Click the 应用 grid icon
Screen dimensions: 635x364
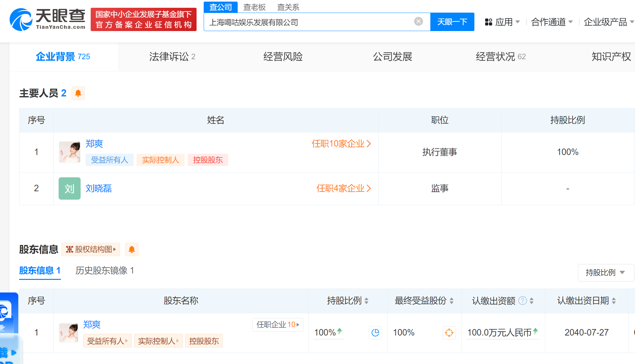(488, 22)
